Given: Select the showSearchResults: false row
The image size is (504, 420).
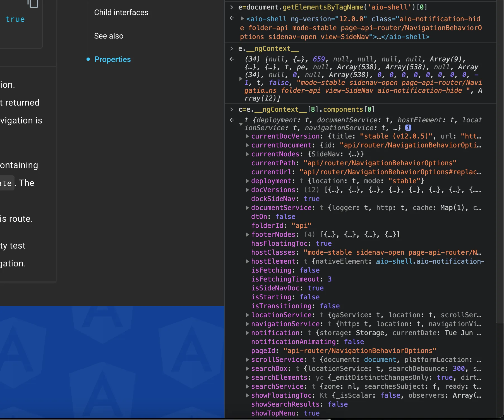Looking at the screenshot, I should click(x=299, y=404).
